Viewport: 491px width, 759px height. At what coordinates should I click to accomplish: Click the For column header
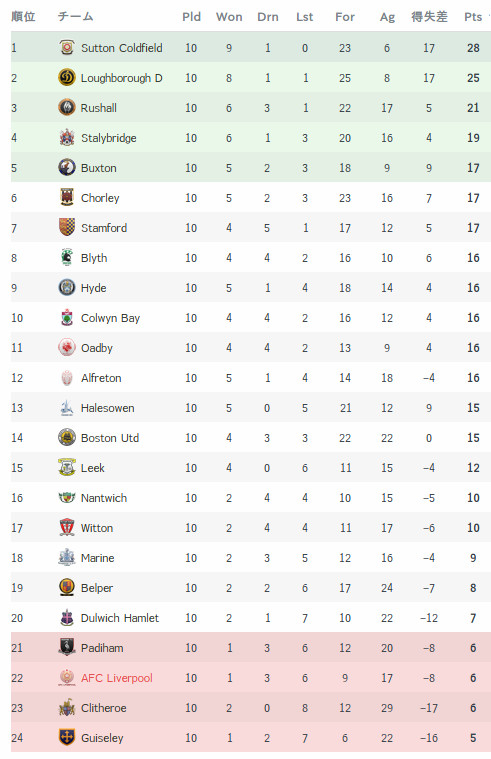[x=345, y=17]
